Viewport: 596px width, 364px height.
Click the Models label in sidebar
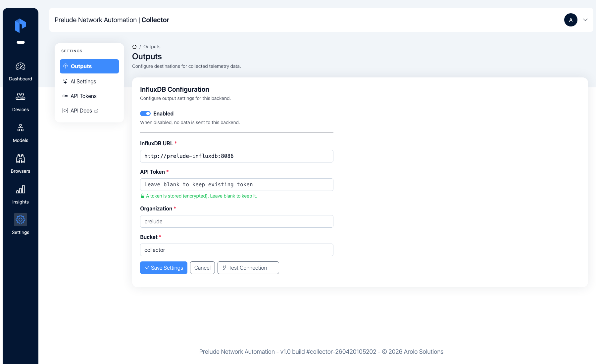(21, 140)
